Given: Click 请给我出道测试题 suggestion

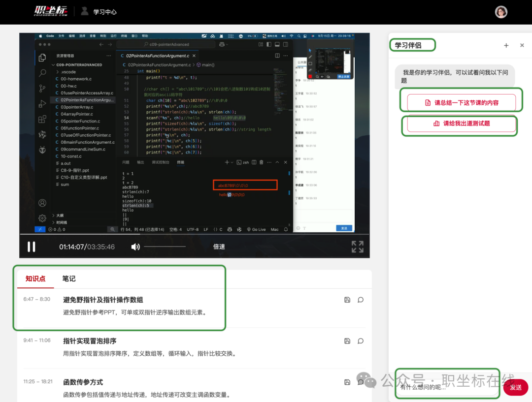Looking at the screenshot, I should coord(462,124).
